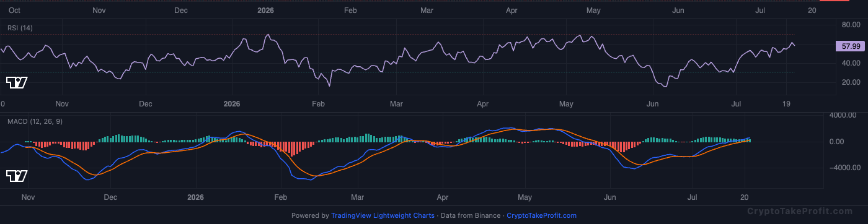Click the May label on MACD time axis

point(525,197)
